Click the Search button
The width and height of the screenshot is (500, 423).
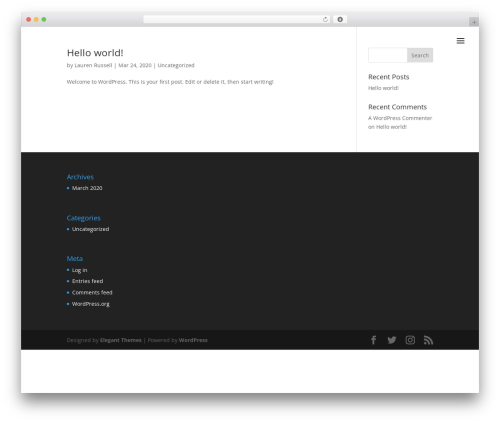(x=420, y=55)
